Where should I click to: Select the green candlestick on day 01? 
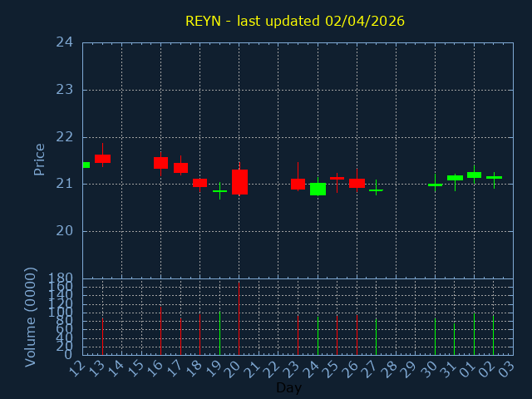474,175
